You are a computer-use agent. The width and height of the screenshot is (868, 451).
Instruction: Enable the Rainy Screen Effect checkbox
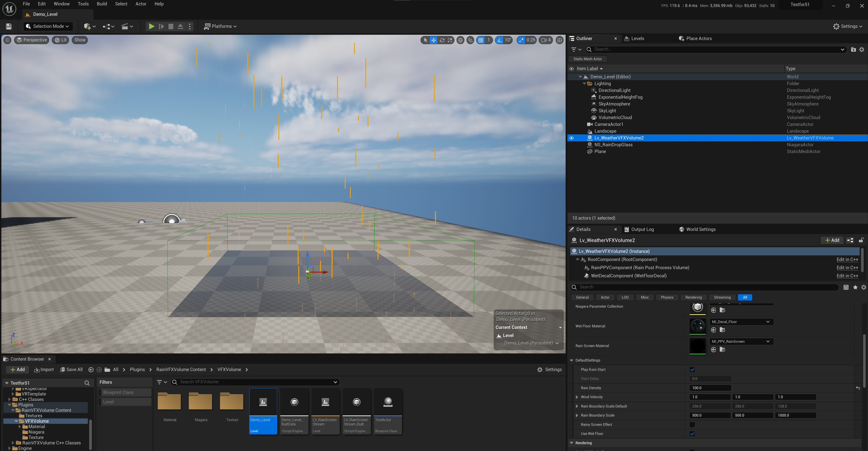tap(692, 425)
